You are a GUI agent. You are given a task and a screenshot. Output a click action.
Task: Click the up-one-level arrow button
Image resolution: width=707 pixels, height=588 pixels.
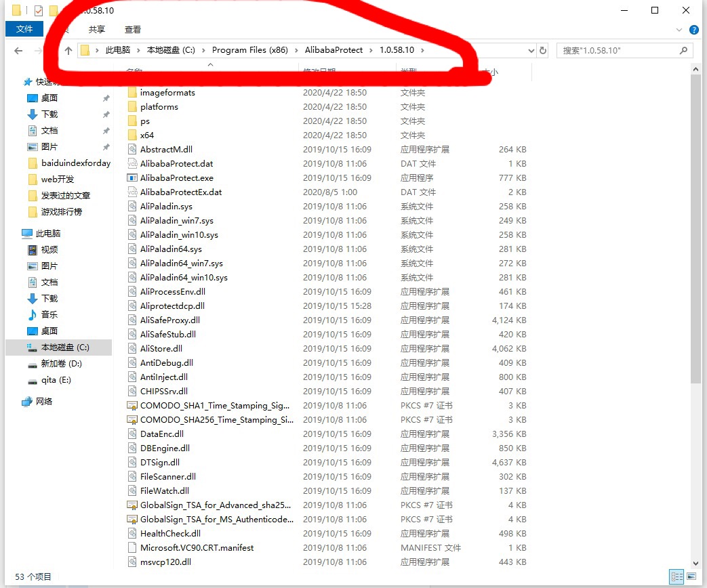pos(68,50)
